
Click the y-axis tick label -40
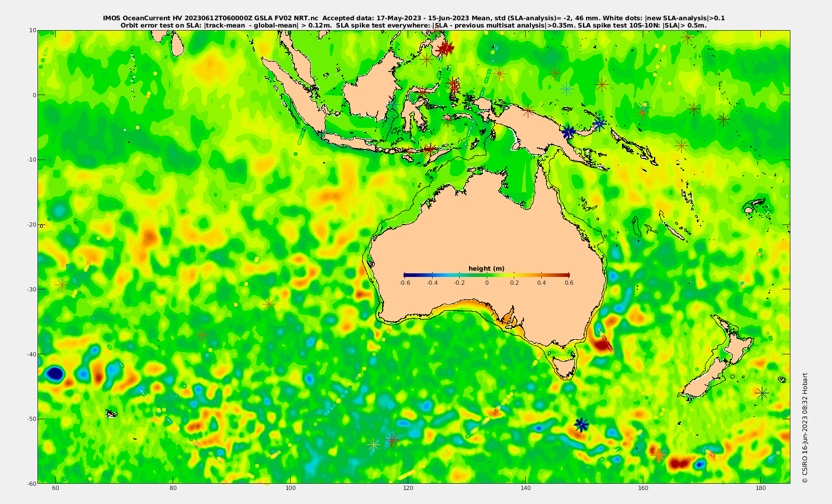(31, 354)
